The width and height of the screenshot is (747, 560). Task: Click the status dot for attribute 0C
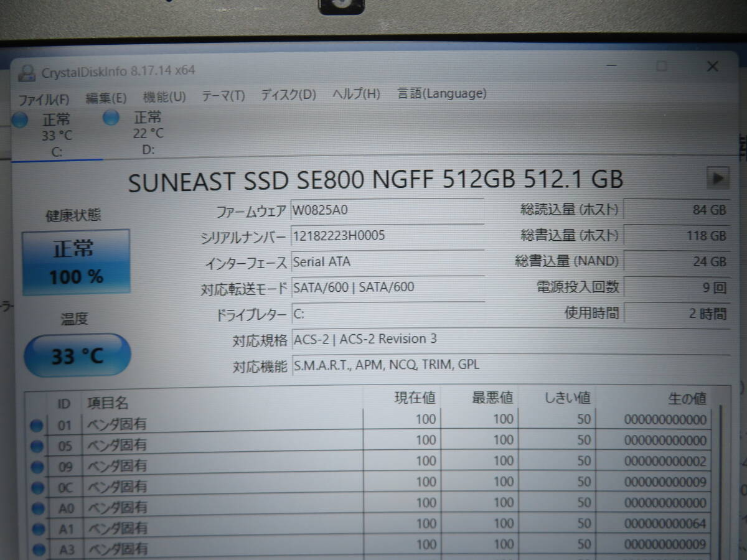coord(37,487)
